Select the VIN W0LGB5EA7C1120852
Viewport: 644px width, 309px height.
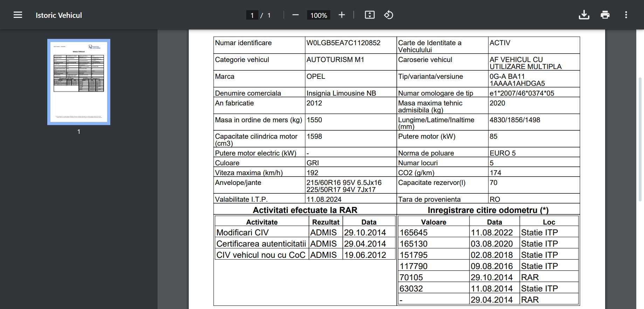point(344,43)
